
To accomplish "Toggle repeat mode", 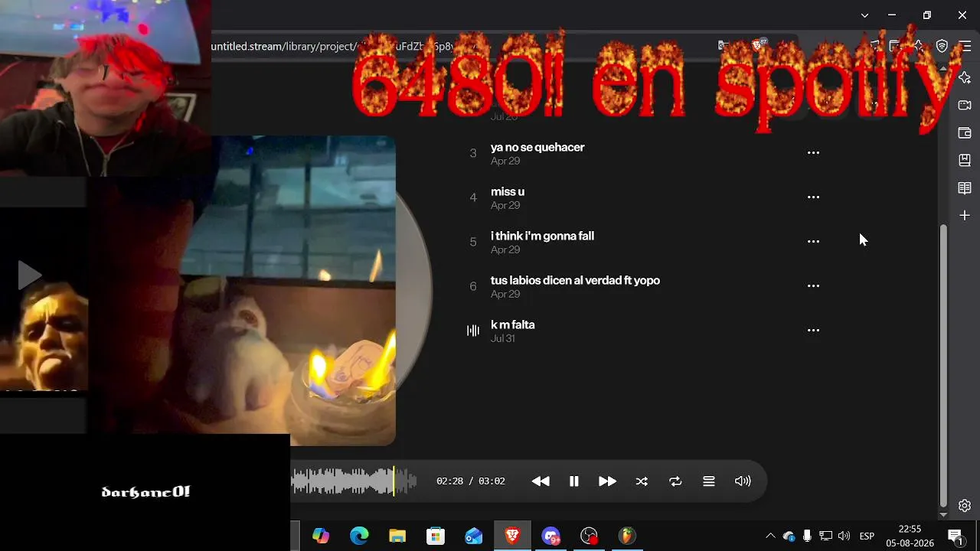I will [675, 481].
